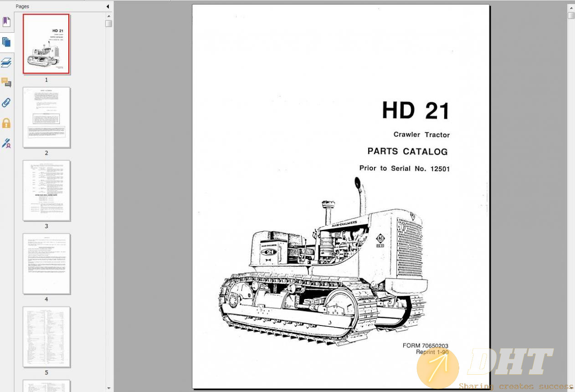Select page 2 thumbnail
Image resolution: width=575 pixels, height=392 pixels.
(x=46, y=117)
